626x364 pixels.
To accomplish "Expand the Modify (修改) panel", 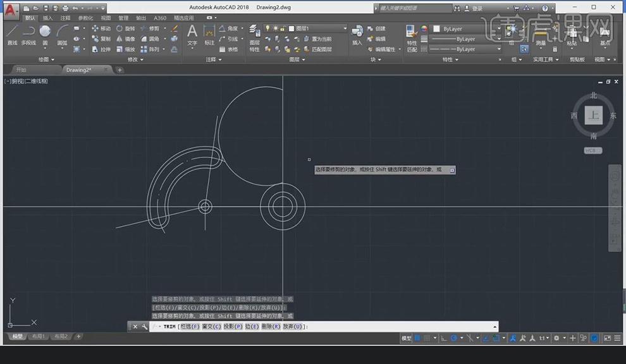I will (x=135, y=59).
